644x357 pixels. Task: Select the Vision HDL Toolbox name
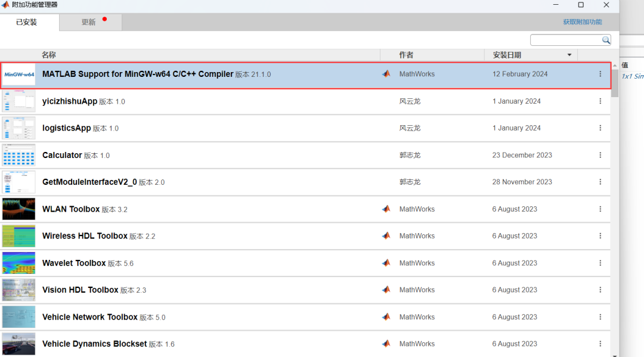pyautogui.click(x=80, y=290)
